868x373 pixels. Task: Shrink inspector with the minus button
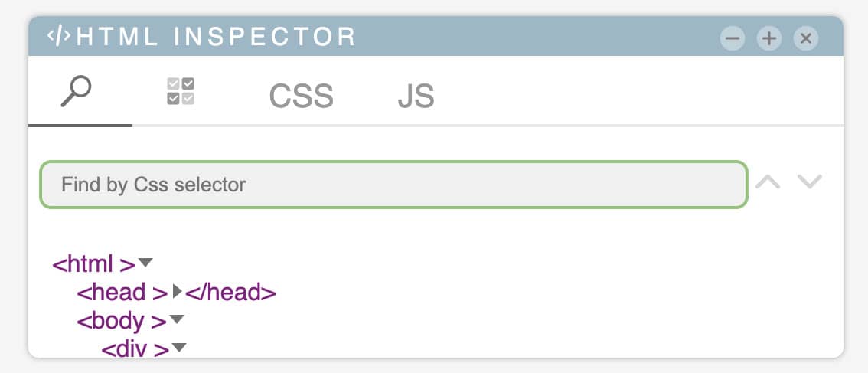click(x=733, y=39)
